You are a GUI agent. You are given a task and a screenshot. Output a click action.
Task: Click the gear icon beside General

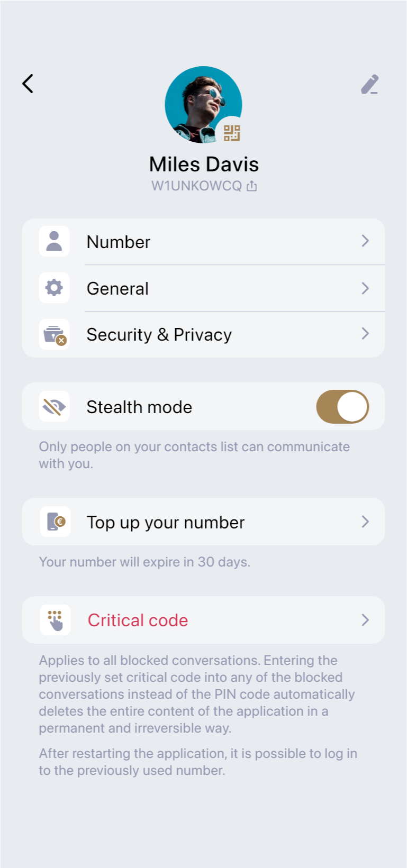click(54, 288)
